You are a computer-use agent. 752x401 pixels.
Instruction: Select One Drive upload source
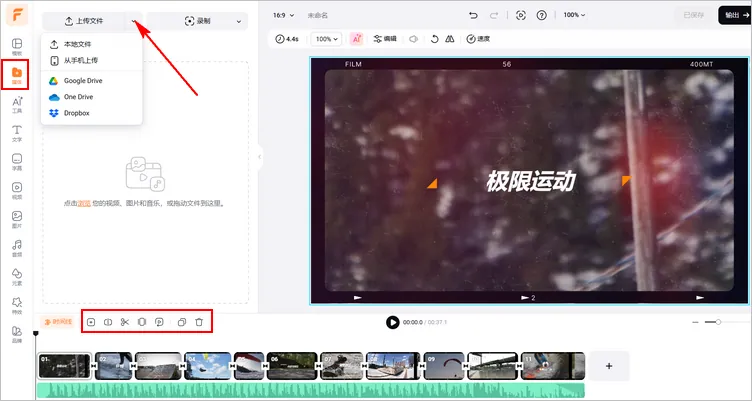[x=92, y=97]
